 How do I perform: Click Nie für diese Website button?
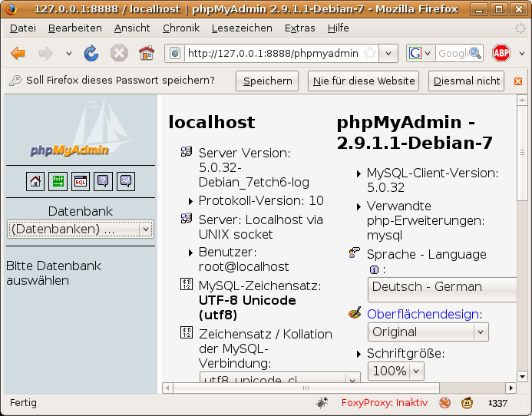click(x=364, y=81)
